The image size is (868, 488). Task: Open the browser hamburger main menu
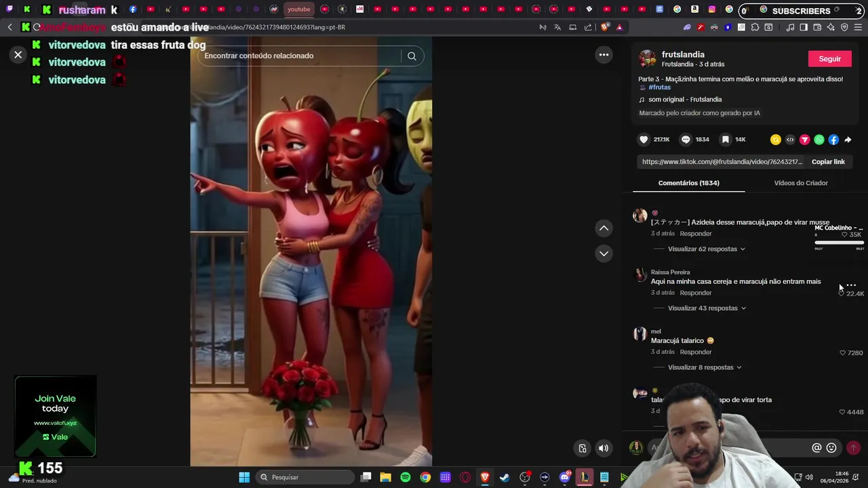[858, 27]
